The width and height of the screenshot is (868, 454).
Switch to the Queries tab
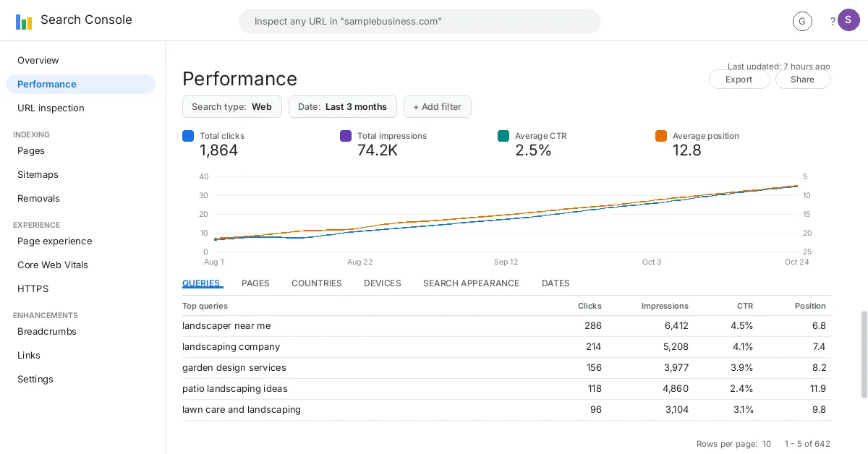(x=201, y=283)
